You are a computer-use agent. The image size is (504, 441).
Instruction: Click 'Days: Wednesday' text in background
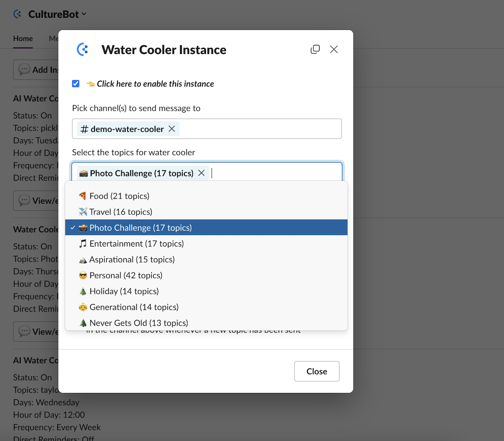[x=46, y=402]
